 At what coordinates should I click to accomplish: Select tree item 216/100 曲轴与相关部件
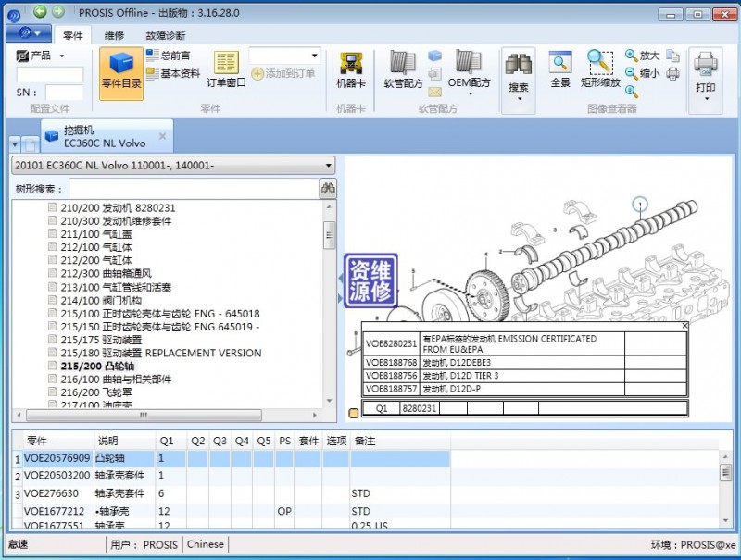(117, 380)
